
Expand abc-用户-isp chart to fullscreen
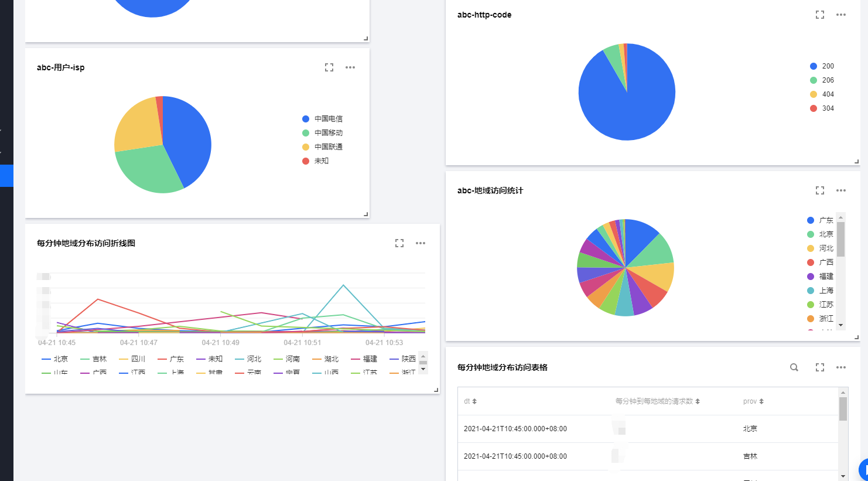329,67
